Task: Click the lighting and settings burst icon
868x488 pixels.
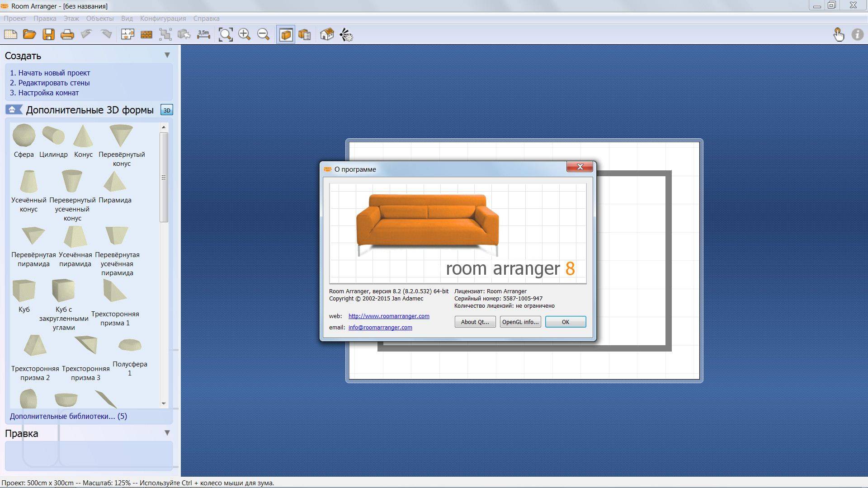Action: coord(346,34)
